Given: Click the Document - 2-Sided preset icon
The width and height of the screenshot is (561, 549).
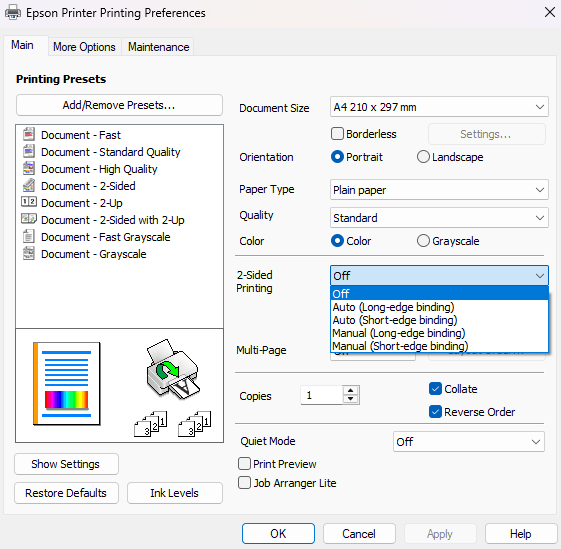Looking at the screenshot, I should coord(29,185).
